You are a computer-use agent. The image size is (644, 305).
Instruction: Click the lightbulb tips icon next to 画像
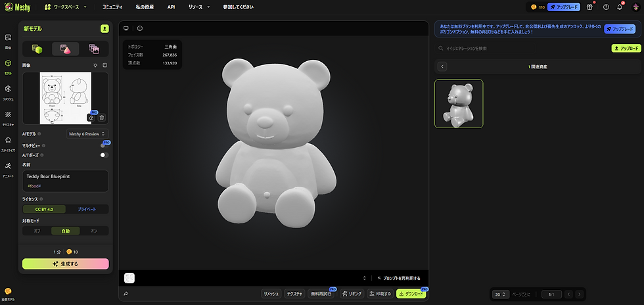pos(95,65)
